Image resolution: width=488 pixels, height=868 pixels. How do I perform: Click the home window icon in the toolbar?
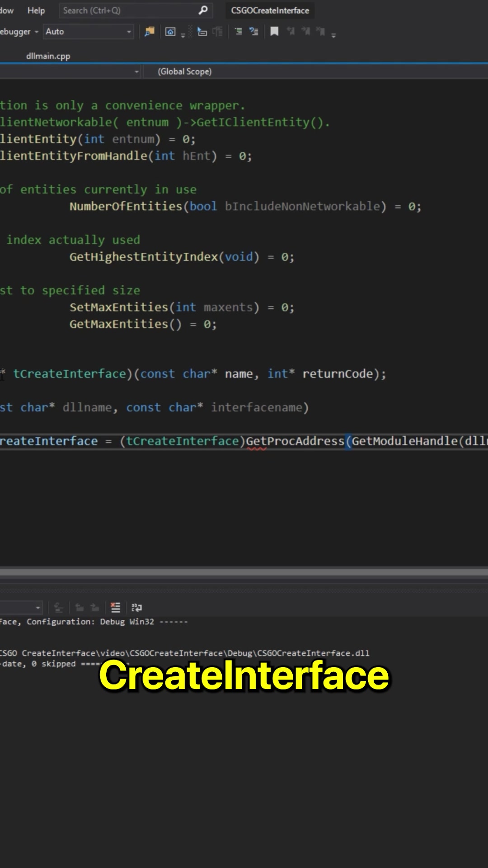(x=170, y=32)
